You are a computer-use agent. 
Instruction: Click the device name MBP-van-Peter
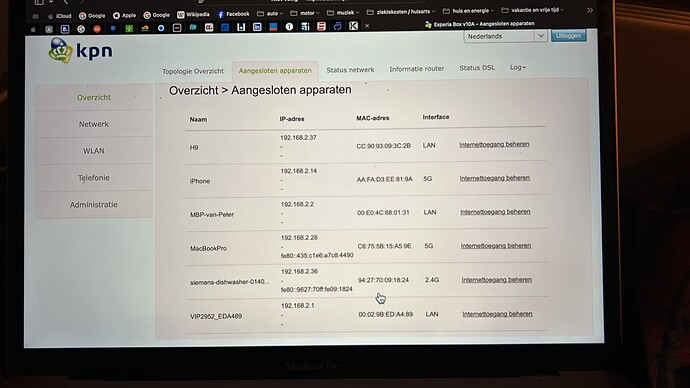click(212, 215)
